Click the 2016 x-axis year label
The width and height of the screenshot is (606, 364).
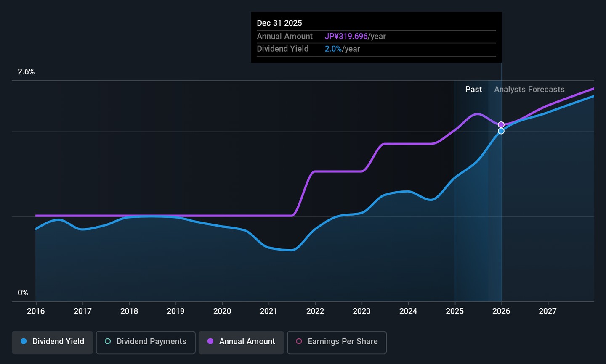(36, 311)
